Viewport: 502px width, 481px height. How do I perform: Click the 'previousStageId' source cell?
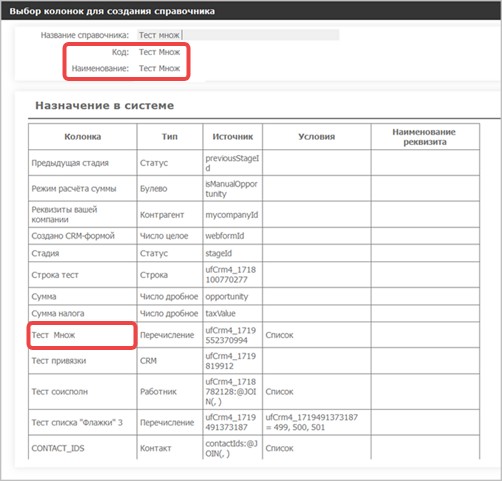point(233,163)
